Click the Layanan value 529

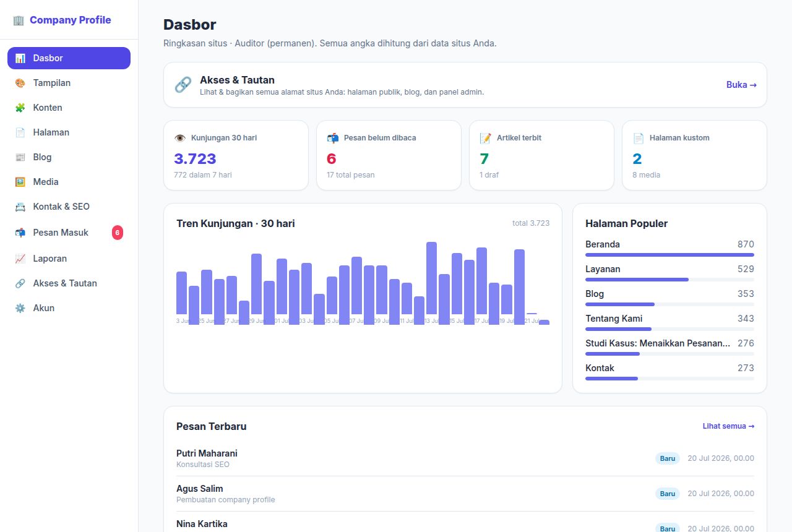(x=746, y=269)
